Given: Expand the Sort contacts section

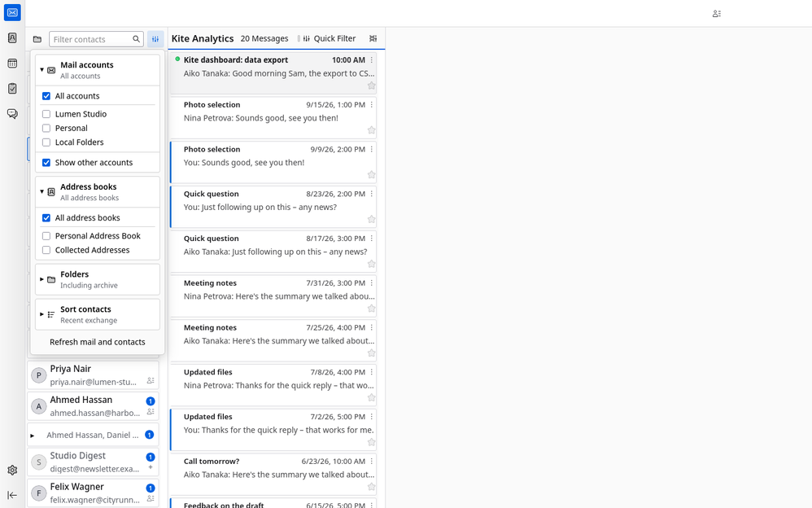Looking at the screenshot, I should (98, 314).
